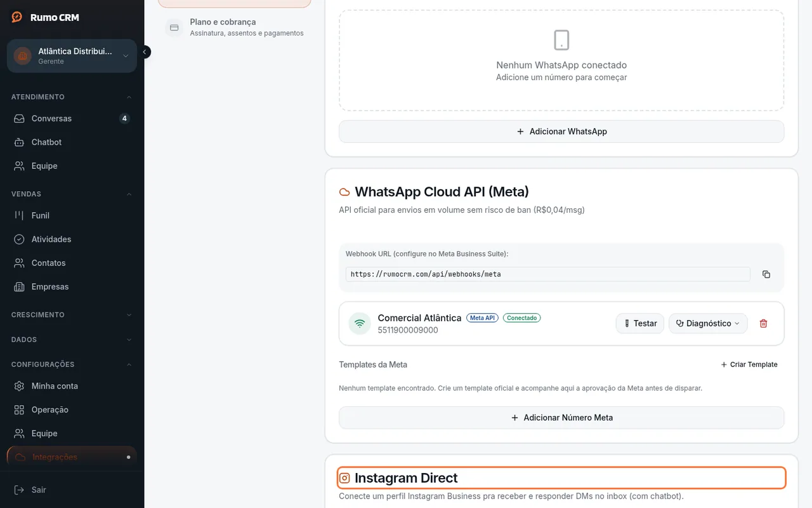Click the Atlântica workspace avatar
The width and height of the screenshot is (812, 508).
(x=23, y=56)
